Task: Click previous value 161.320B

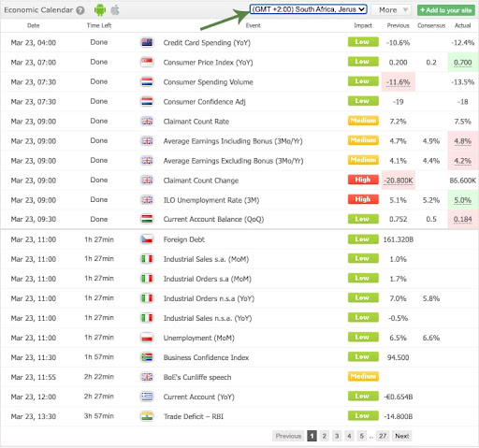Action: [398, 239]
